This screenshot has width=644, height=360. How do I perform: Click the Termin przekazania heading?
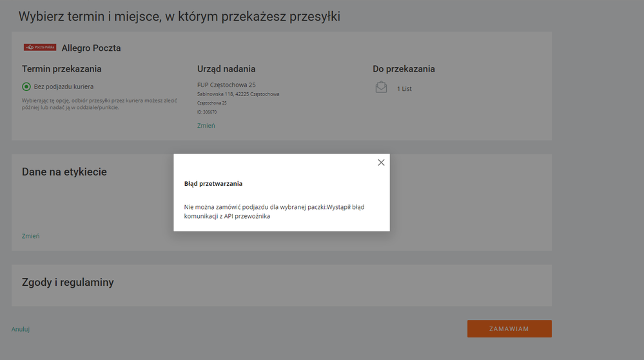coord(62,69)
